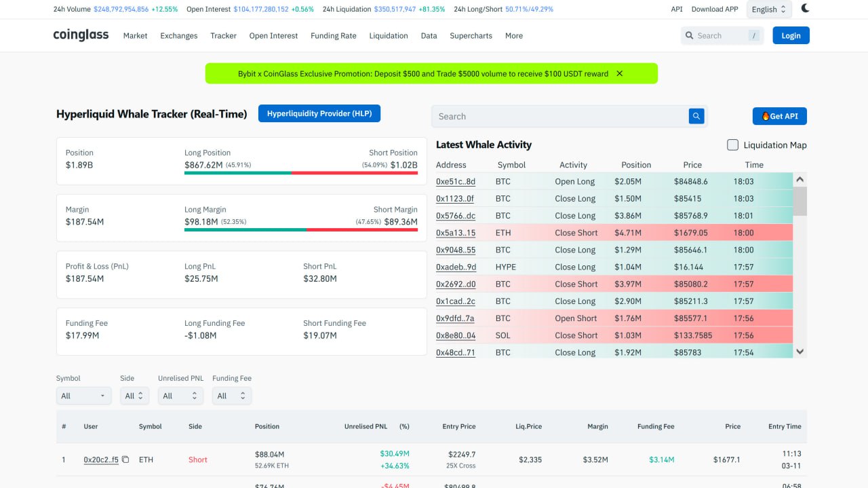Open the Symbol filter dropdown
The height and width of the screenshot is (488, 868).
83,396
